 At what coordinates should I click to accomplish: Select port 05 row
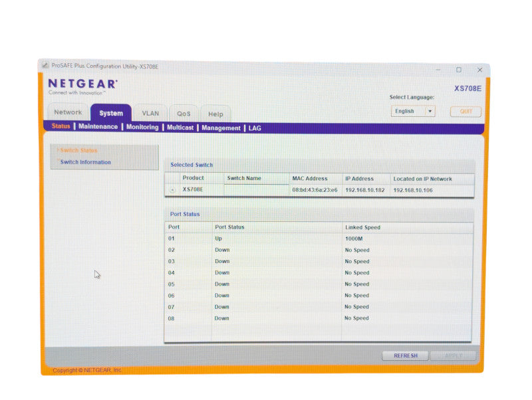pos(319,284)
